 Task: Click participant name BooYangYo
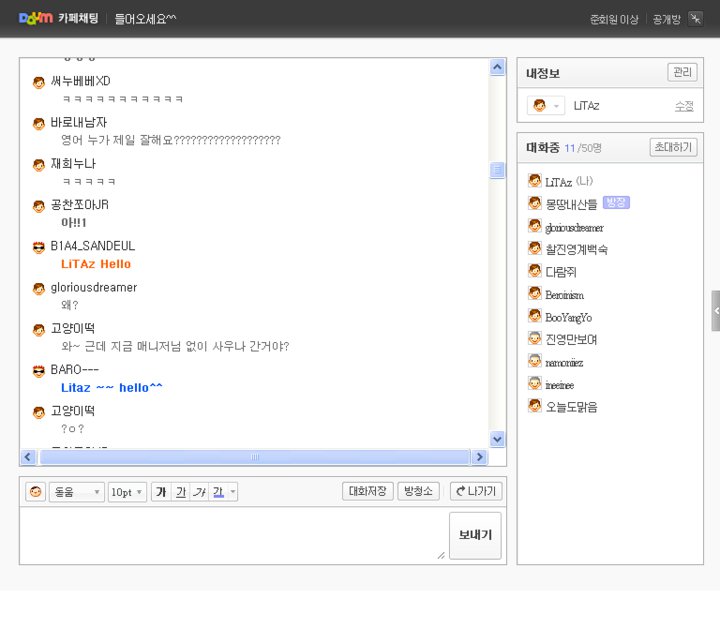pyautogui.click(x=568, y=317)
